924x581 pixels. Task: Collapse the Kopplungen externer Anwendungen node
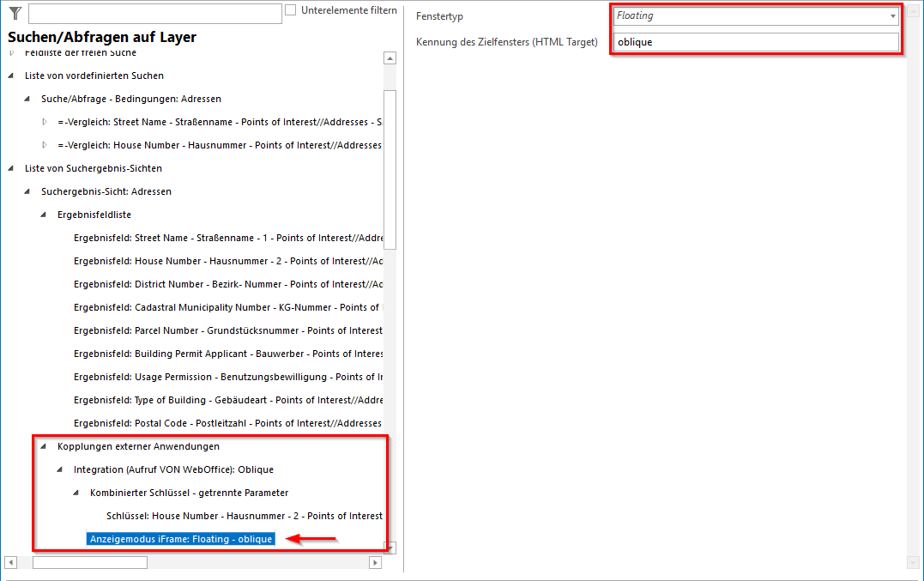point(42,445)
